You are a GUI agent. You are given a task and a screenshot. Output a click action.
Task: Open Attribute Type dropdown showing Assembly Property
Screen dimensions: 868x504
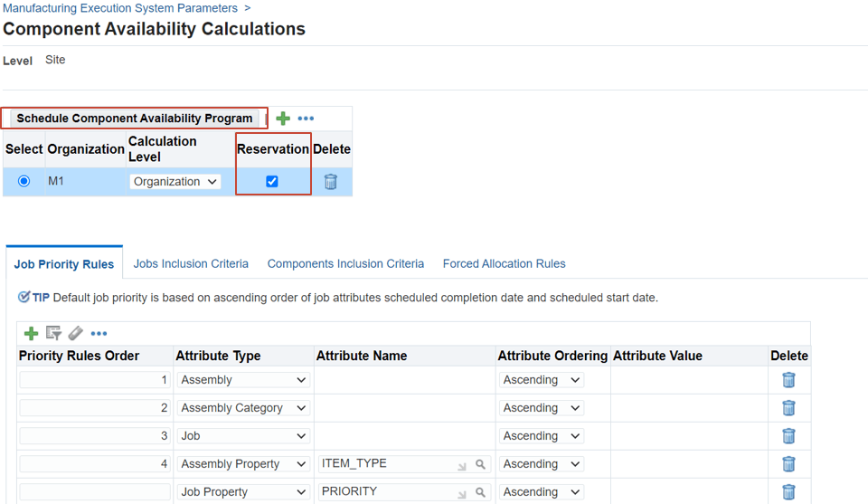click(x=243, y=464)
